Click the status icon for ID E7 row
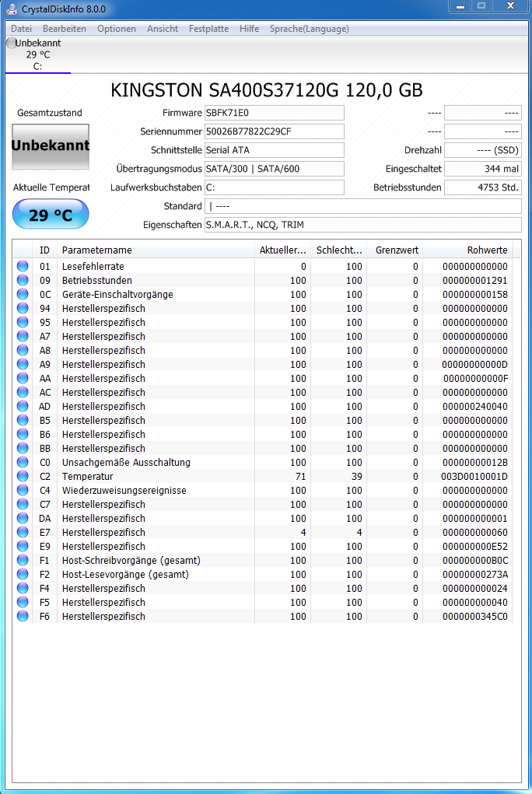This screenshot has height=794, width=532. [23, 532]
